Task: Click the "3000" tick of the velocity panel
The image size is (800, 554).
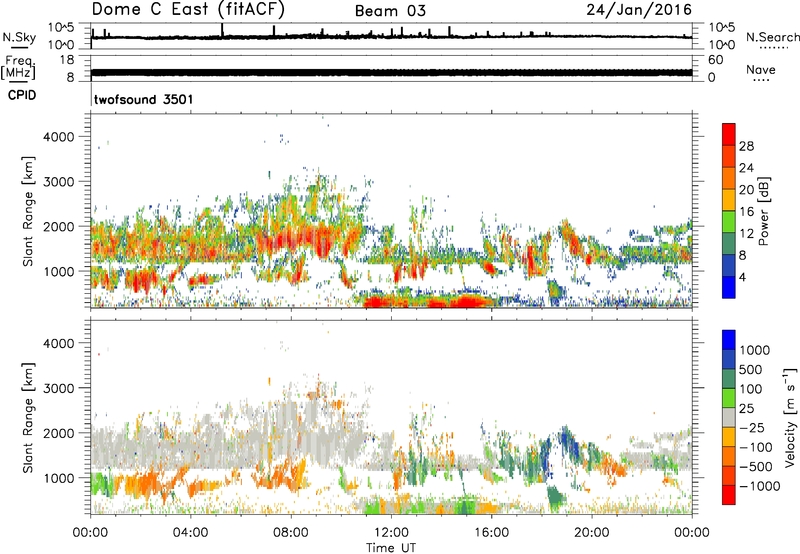Action: (58, 388)
